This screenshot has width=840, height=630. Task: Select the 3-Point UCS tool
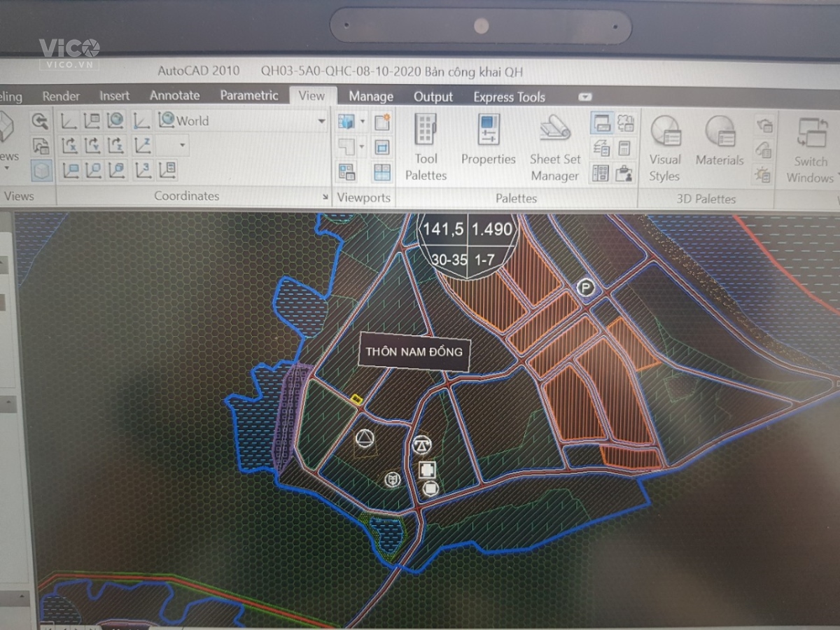point(143,170)
